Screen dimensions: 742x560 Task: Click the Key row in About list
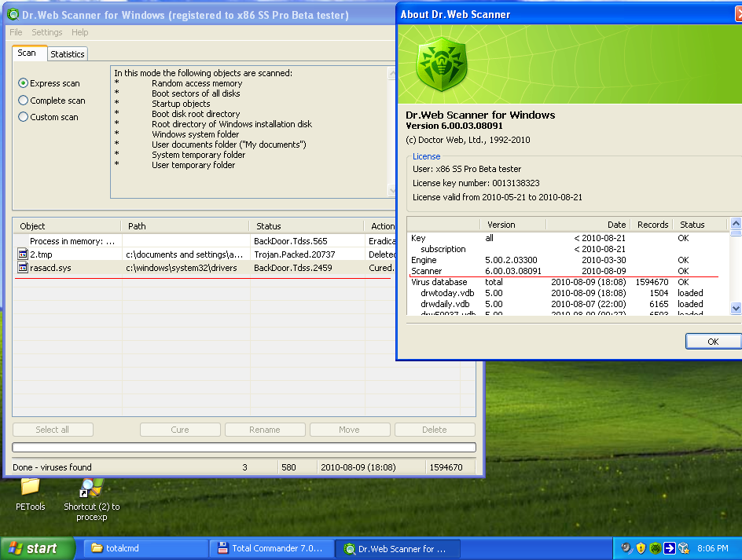[567, 238]
